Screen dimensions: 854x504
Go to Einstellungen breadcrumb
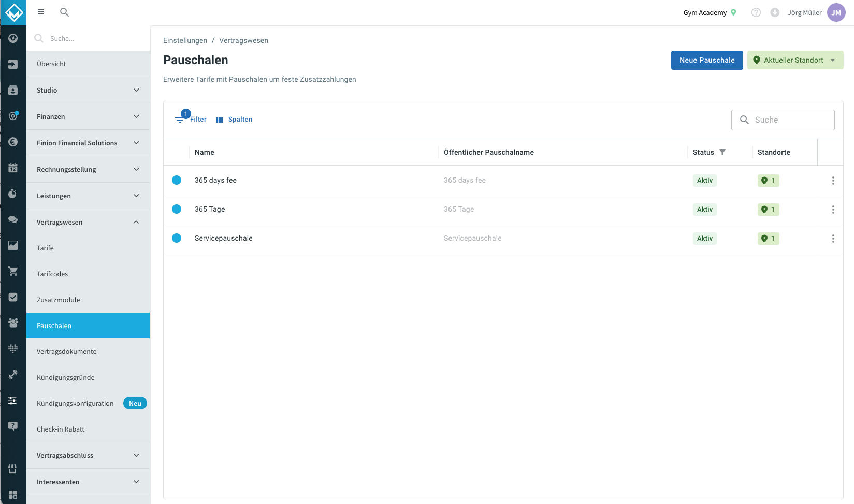185,40
